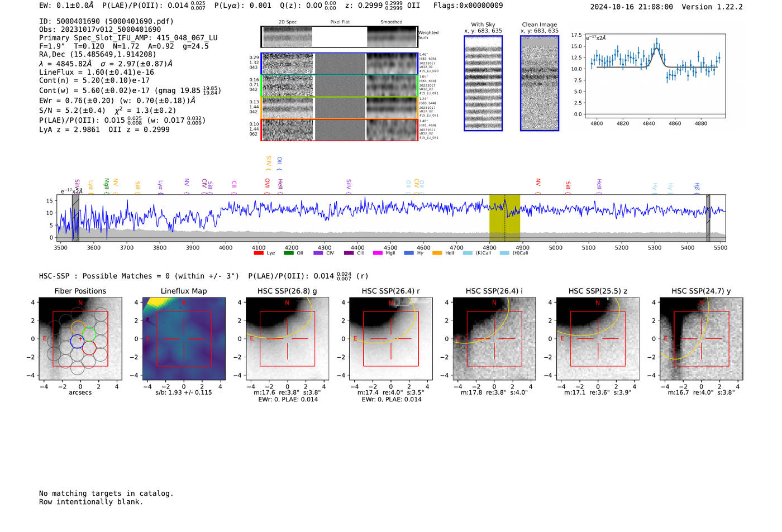Click the "No matching targets in catalog." text

(106, 493)
